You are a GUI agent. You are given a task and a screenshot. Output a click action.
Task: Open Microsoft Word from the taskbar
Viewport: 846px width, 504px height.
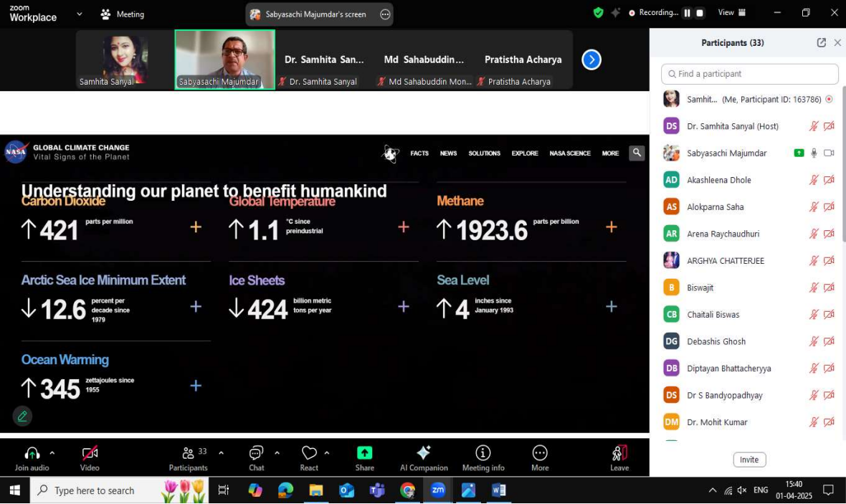(498, 490)
